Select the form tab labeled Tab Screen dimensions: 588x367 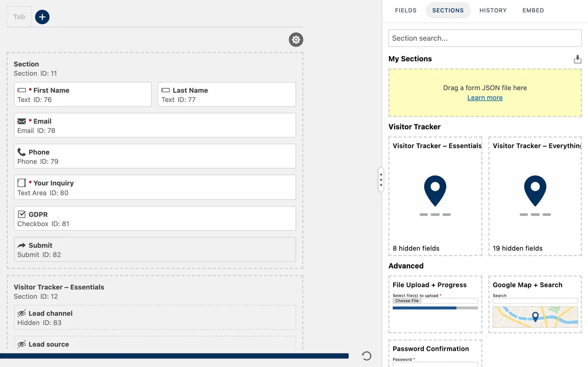pyautogui.click(x=19, y=17)
